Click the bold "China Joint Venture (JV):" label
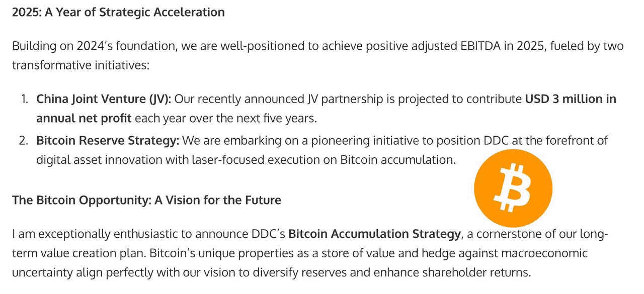Screen dimensions: 644x294 coord(104,99)
